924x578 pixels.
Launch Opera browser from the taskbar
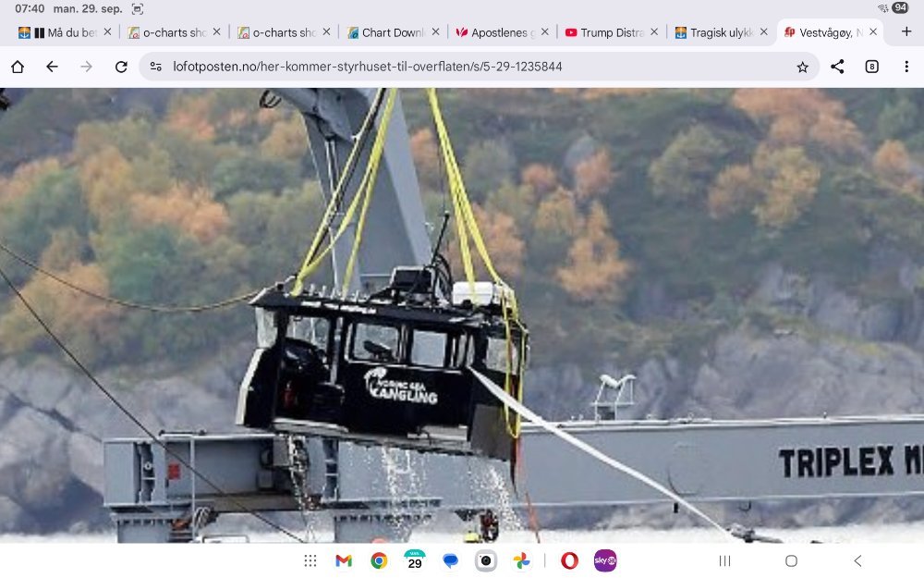click(569, 560)
